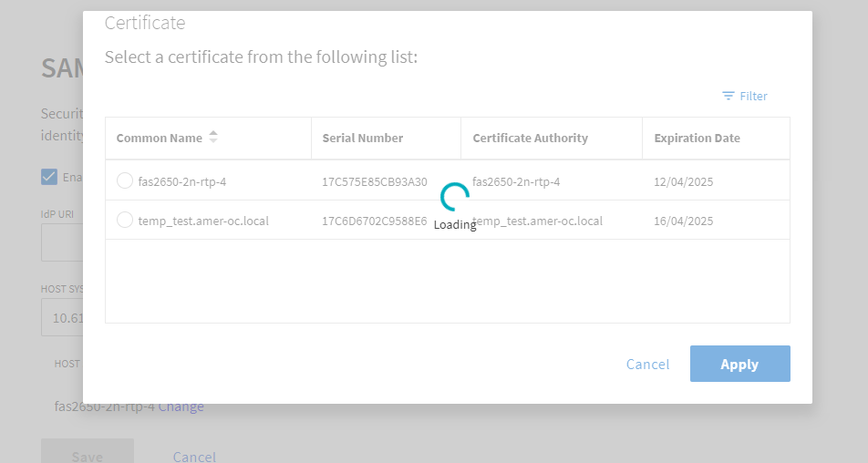Click serial number 17C575E85CB93A30 cell
868x463 pixels.
(x=374, y=181)
